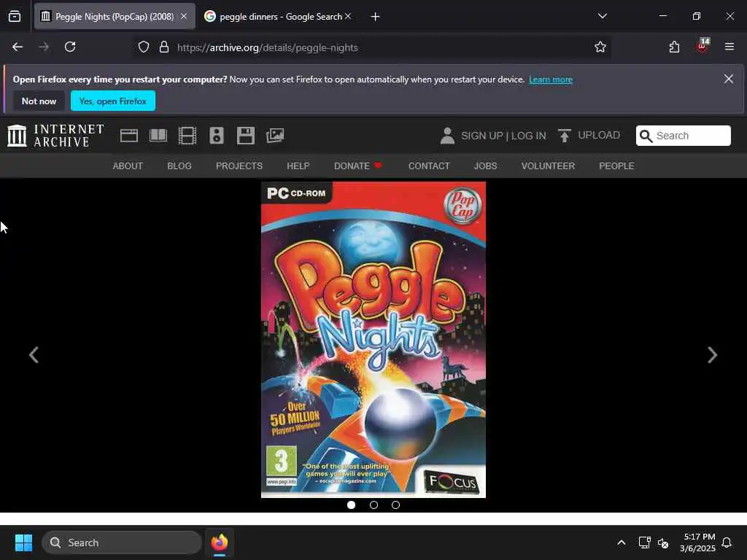
Task: Show hidden system tray icons chevron
Action: point(622,542)
